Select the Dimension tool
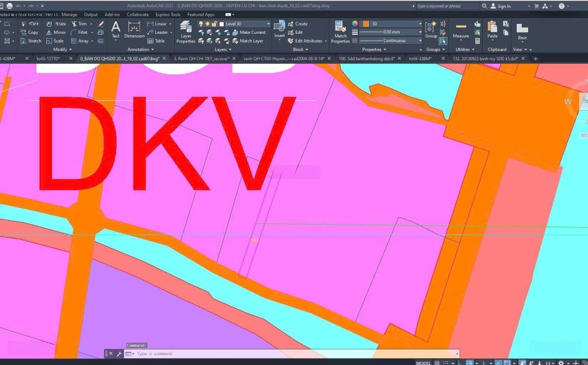This screenshot has width=588, height=365. coord(134,29)
